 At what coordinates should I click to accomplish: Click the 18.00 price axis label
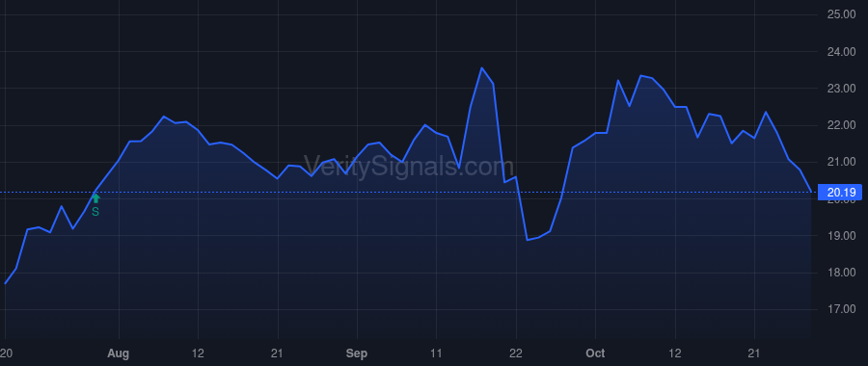tap(841, 273)
